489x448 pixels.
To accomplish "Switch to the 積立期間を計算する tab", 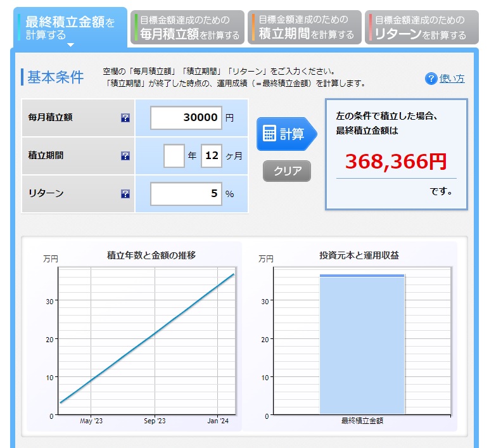I will [x=305, y=28].
